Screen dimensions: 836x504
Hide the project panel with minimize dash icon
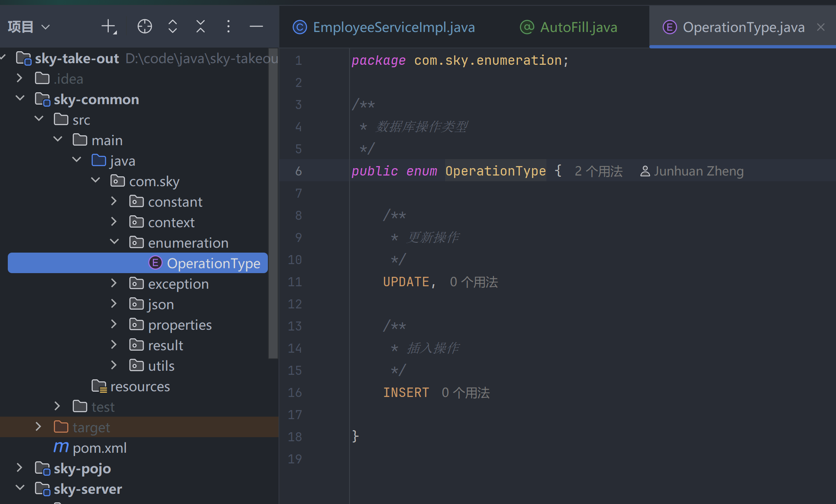coord(256,27)
